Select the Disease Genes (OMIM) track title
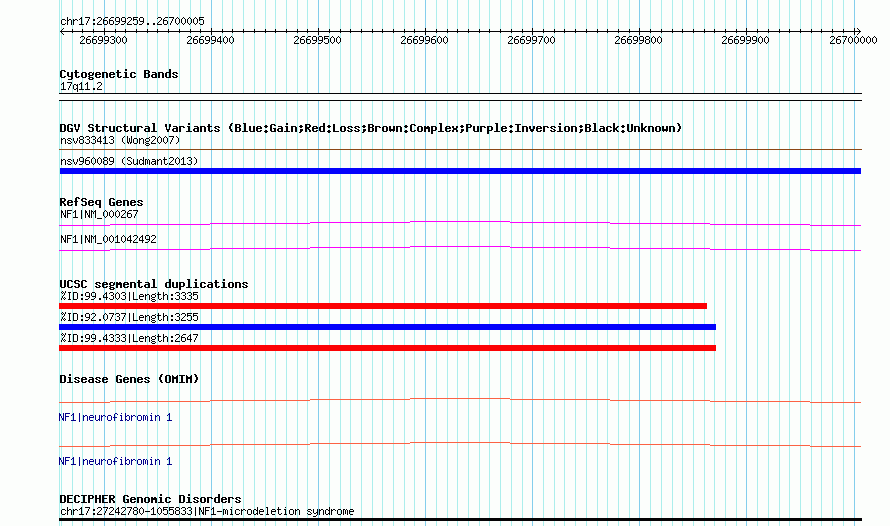The height and width of the screenshot is (526, 890). coord(129,379)
